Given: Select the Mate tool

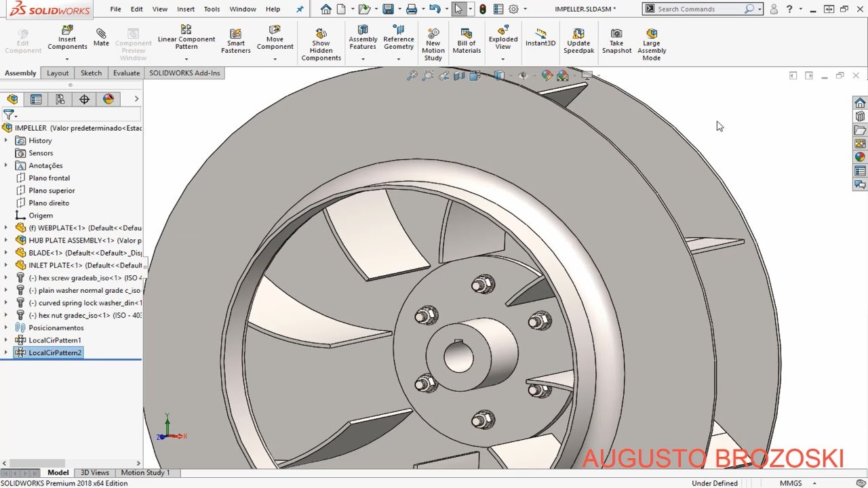Looking at the screenshot, I should 101,38.
